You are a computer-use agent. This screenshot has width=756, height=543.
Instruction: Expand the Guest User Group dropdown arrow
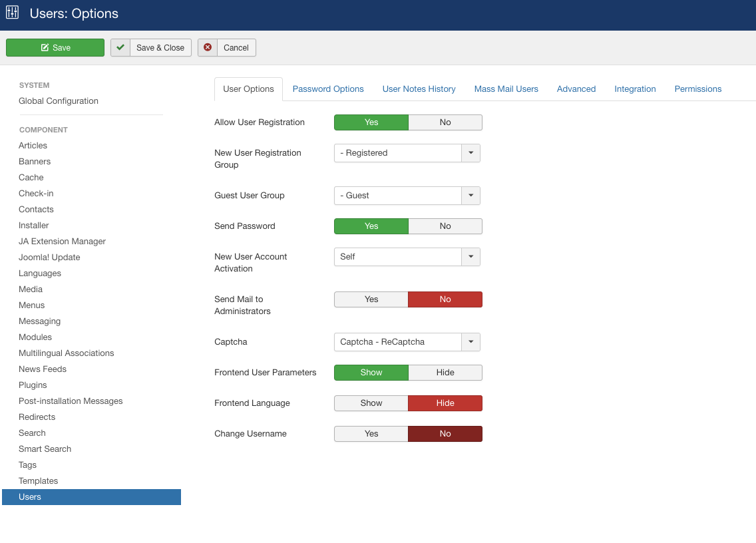[x=471, y=196]
